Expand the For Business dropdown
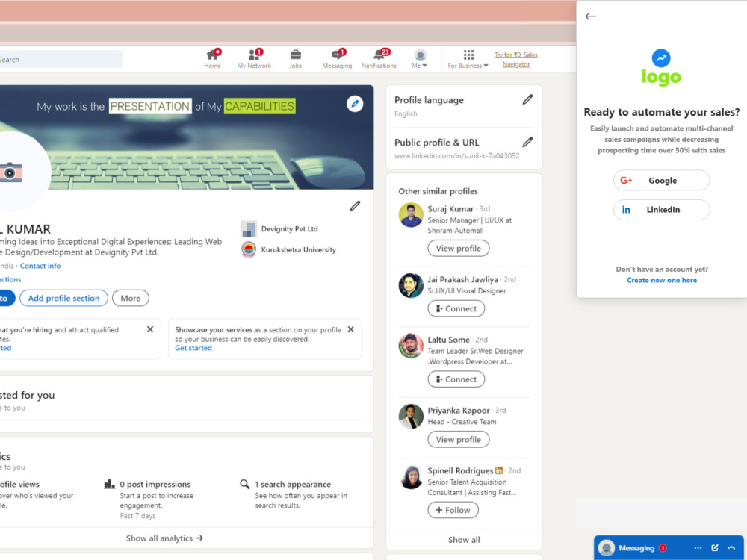 pyautogui.click(x=468, y=59)
